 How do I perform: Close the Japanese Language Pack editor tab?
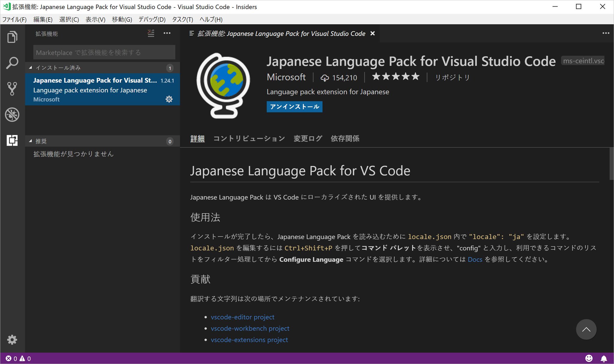tap(373, 34)
